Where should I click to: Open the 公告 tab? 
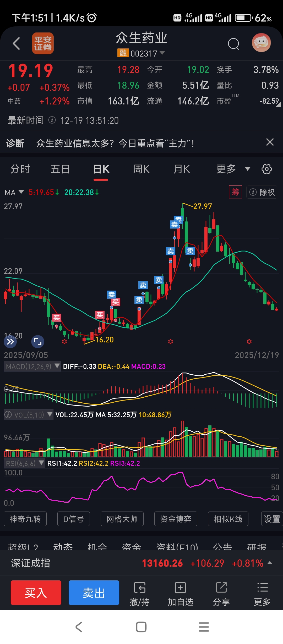point(222,546)
